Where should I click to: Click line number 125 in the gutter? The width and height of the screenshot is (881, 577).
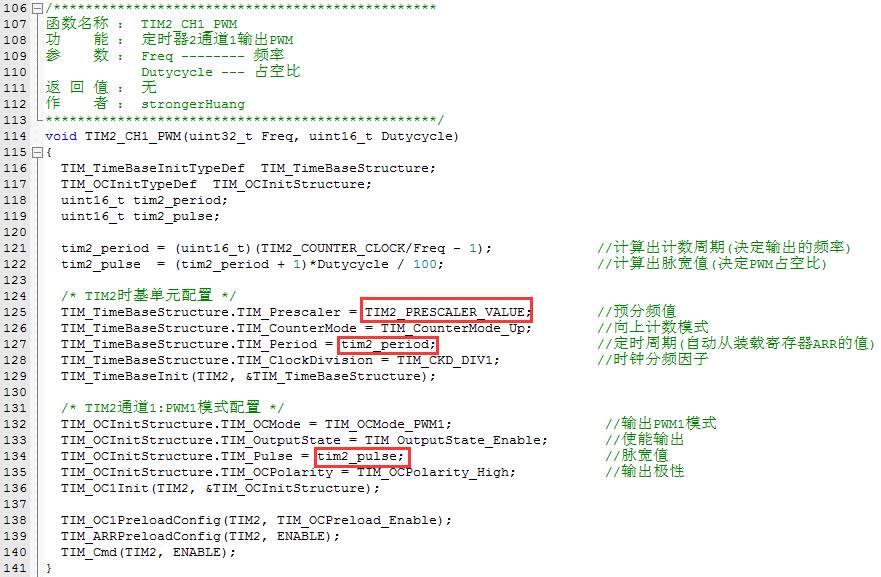(15, 312)
